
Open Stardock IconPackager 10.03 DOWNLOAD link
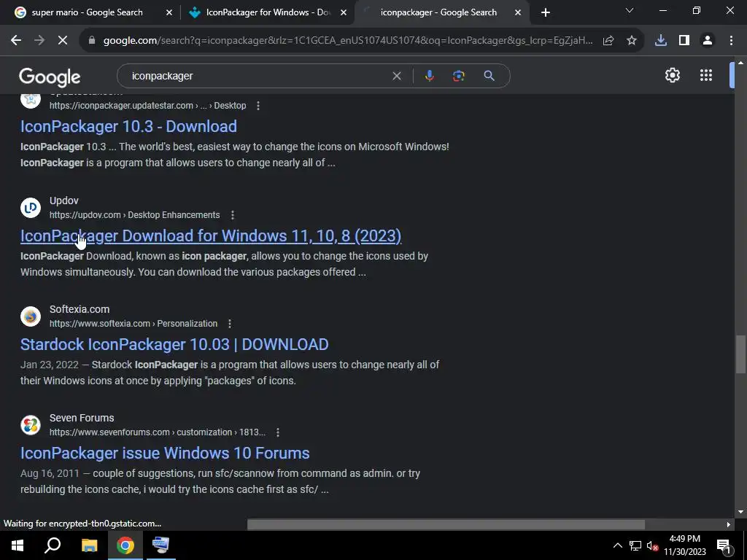(x=174, y=345)
